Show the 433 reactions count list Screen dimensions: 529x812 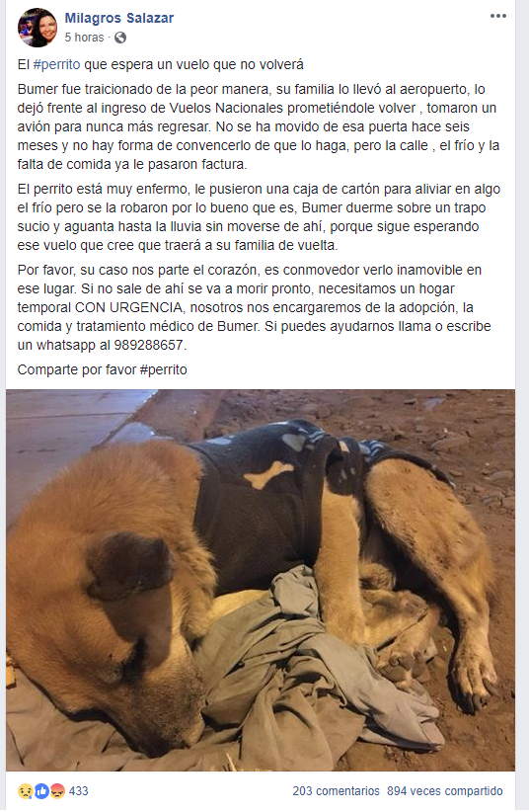79,791
